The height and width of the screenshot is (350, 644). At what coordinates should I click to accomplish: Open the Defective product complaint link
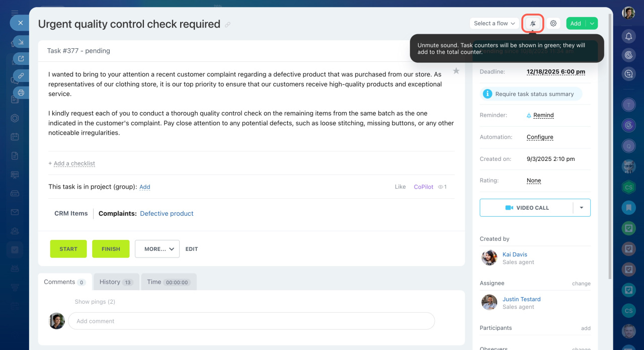click(x=167, y=214)
